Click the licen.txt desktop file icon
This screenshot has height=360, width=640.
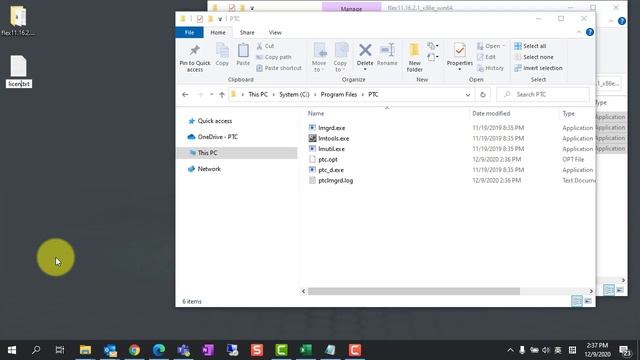click(x=18, y=67)
